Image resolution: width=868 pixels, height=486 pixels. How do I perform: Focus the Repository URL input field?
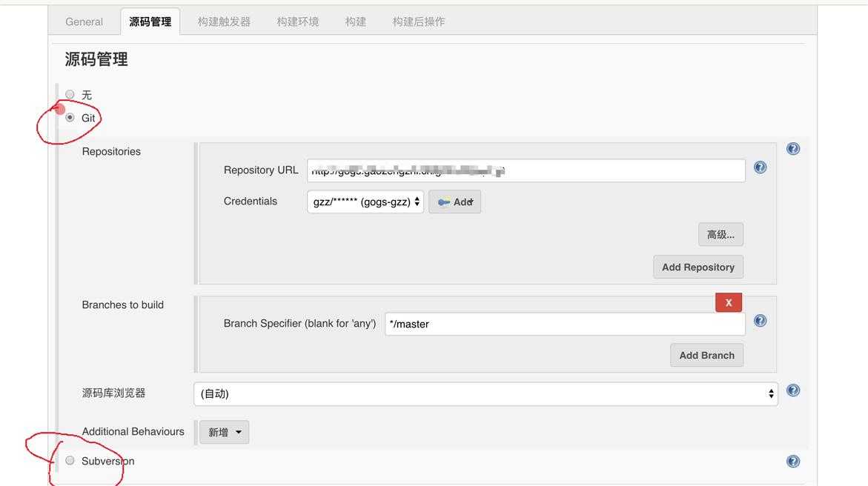pos(526,170)
